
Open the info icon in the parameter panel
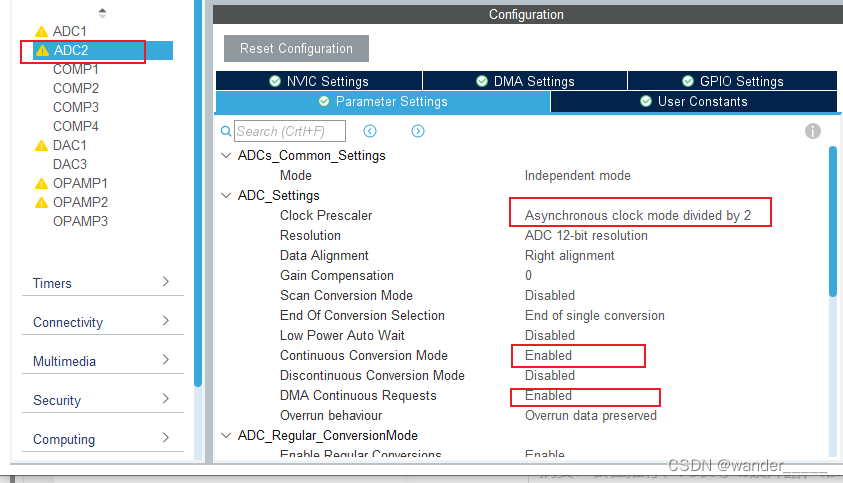coord(812,131)
